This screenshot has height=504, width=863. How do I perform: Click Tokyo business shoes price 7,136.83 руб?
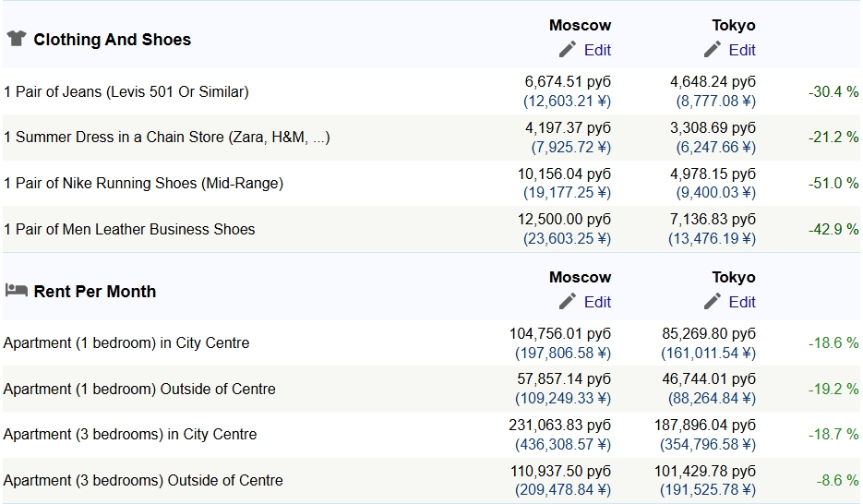tap(713, 220)
